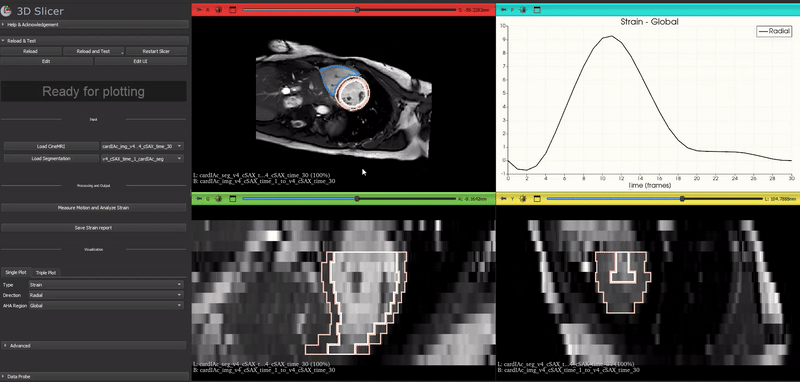
Task: Click the pin icon in the plot view header
Action: 503,10
